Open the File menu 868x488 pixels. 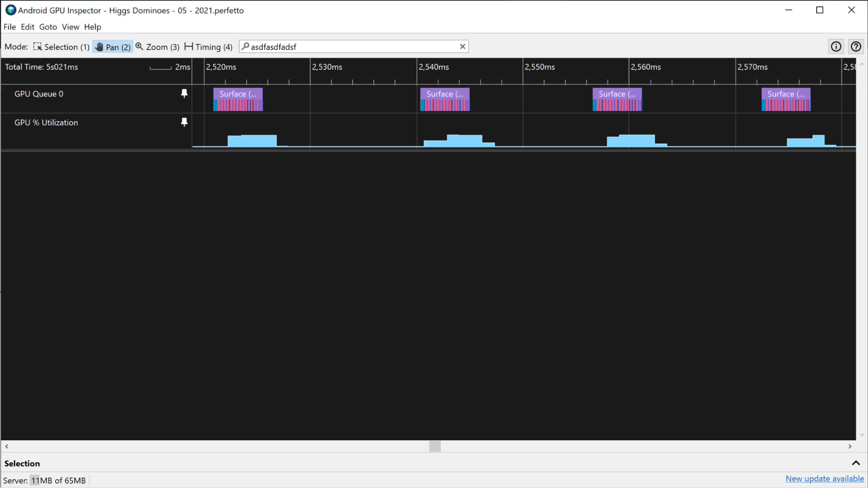10,26
